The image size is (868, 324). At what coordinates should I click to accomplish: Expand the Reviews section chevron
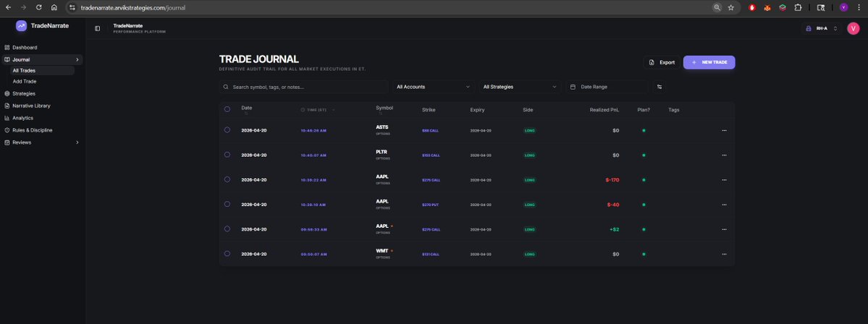tap(77, 142)
